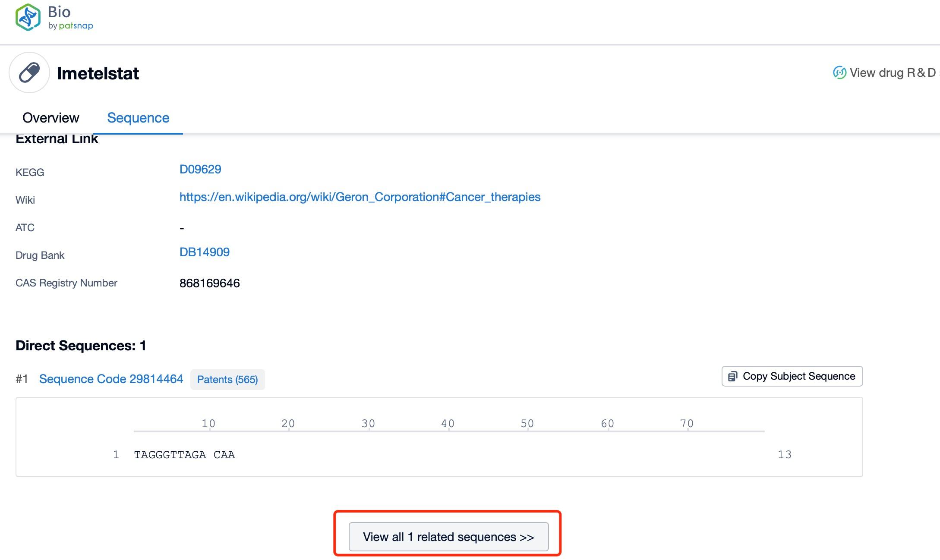The height and width of the screenshot is (560, 940).
Task: Click the KEGG link D09629
Action: [x=200, y=169]
